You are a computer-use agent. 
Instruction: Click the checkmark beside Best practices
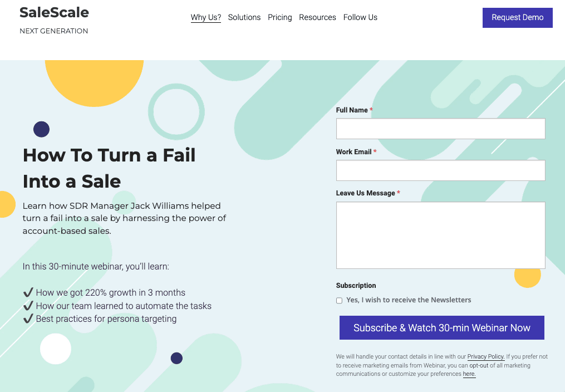[28, 319]
